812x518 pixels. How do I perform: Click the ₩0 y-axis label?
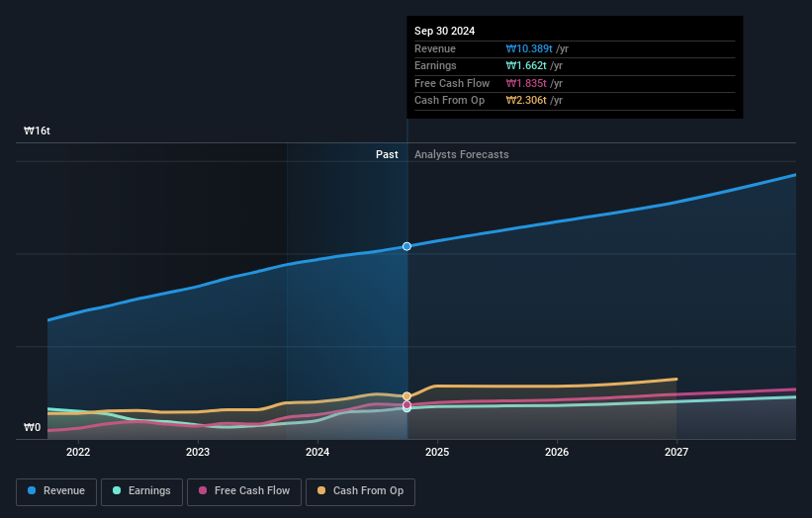[32, 427]
